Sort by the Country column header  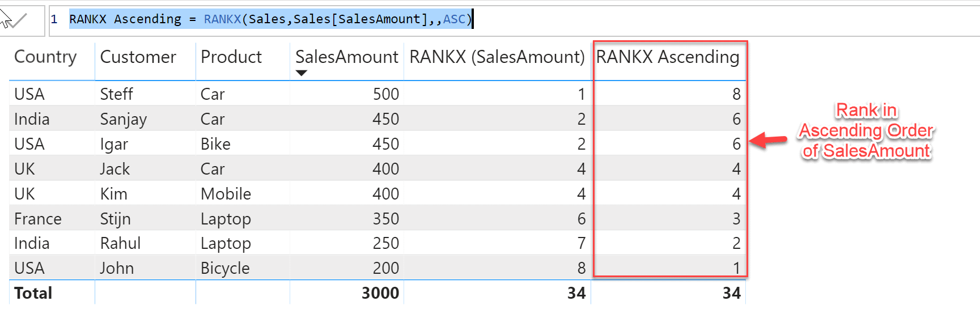click(x=45, y=57)
